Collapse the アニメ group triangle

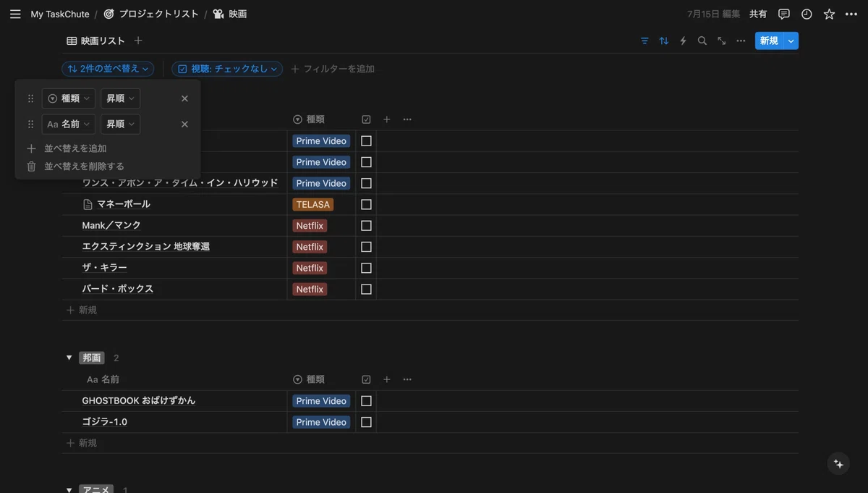[x=69, y=489]
